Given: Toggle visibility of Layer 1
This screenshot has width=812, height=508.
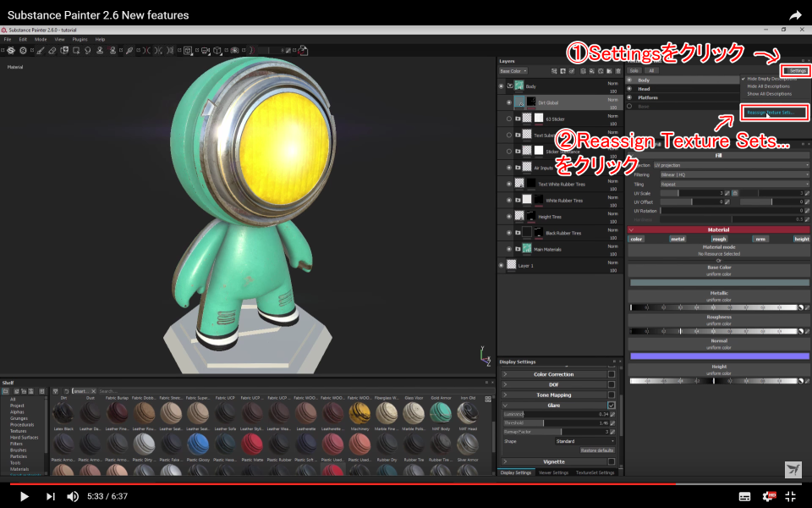Looking at the screenshot, I should tap(501, 265).
